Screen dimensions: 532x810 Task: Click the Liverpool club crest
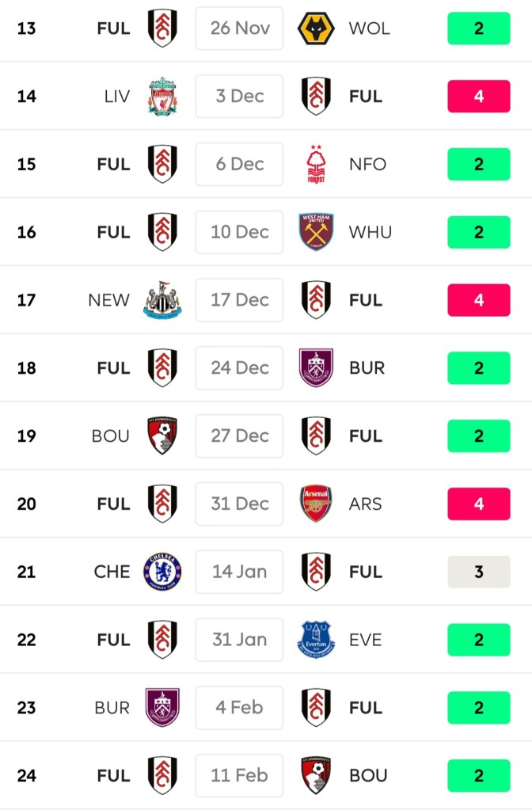(x=162, y=97)
